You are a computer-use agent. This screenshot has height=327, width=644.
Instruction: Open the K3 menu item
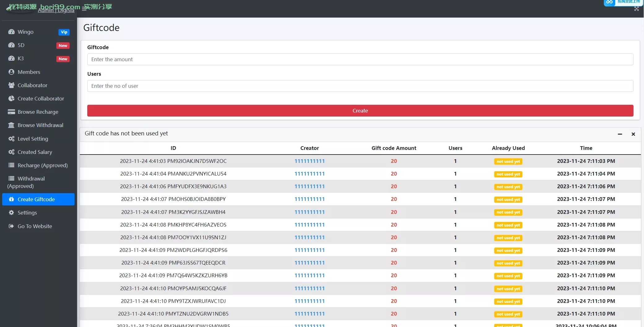click(x=38, y=58)
